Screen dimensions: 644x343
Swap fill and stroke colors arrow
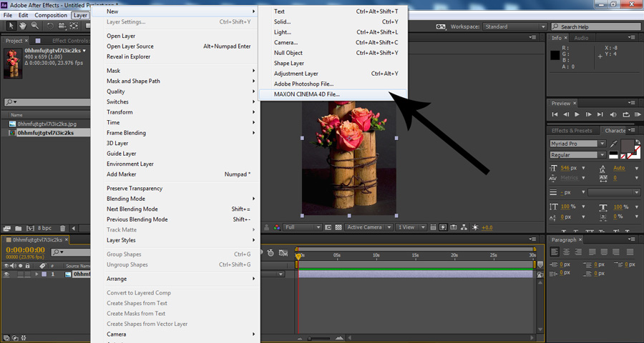[638, 142]
